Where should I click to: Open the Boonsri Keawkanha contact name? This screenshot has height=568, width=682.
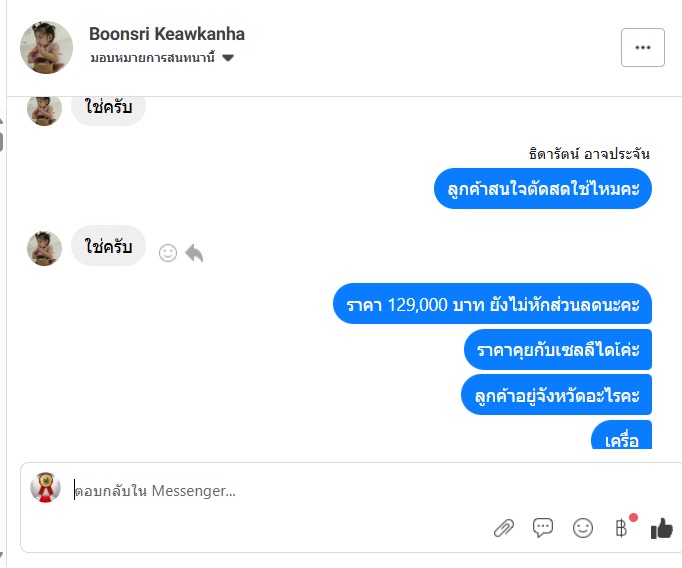pos(166,34)
